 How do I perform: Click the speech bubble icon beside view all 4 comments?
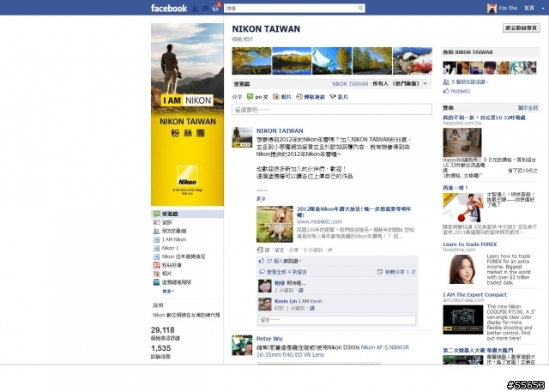pyautogui.click(x=262, y=272)
